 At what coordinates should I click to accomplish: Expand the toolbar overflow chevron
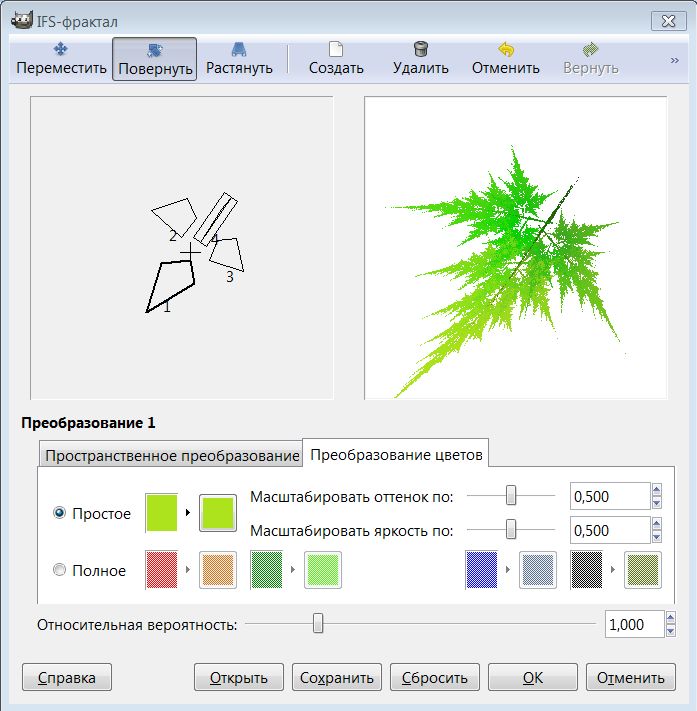coord(675,60)
